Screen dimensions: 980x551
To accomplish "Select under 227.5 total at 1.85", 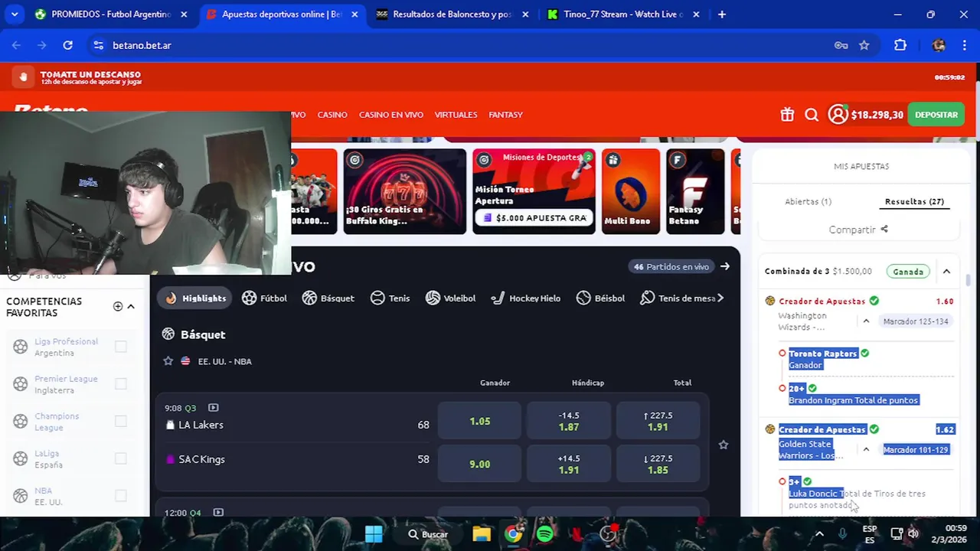I will pos(658,464).
